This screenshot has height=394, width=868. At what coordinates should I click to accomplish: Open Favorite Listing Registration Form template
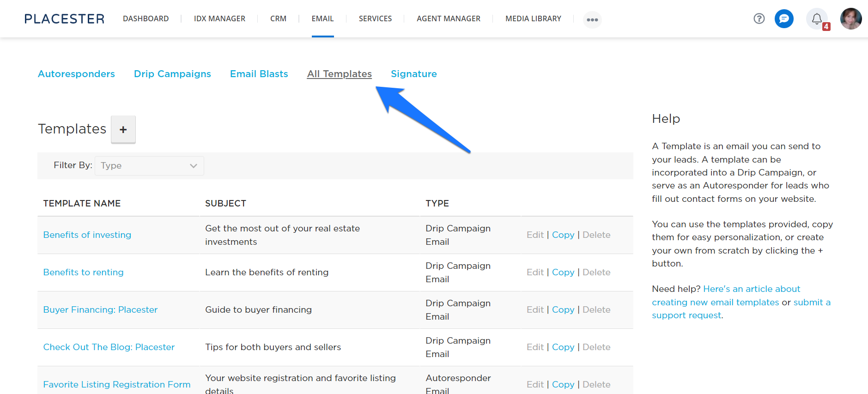(x=117, y=384)
